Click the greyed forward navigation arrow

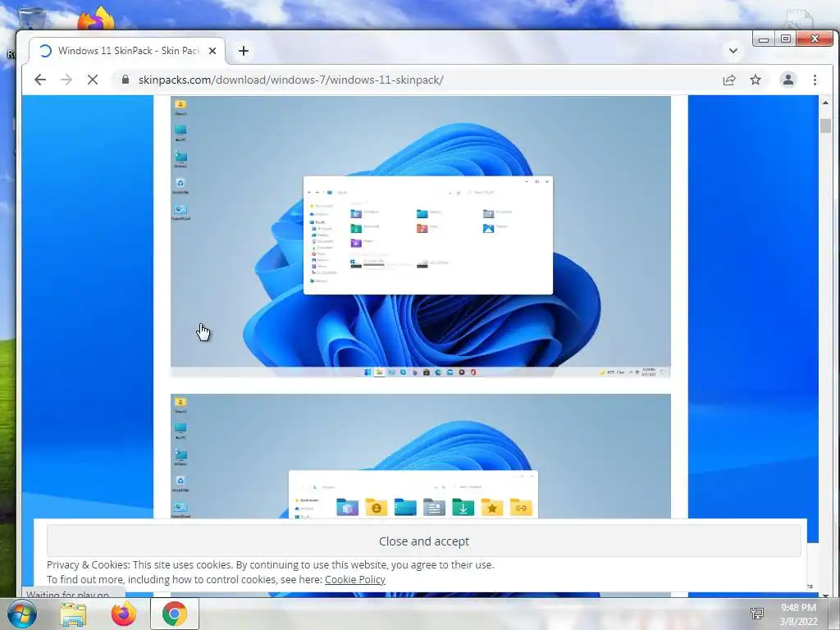(x=66, y=80)
